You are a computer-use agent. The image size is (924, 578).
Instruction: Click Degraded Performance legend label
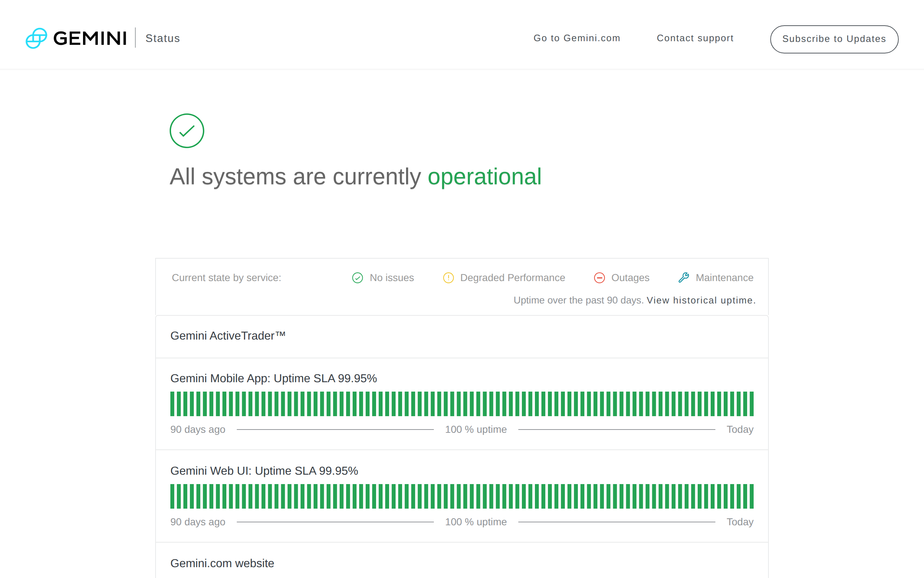click(513, 278)
